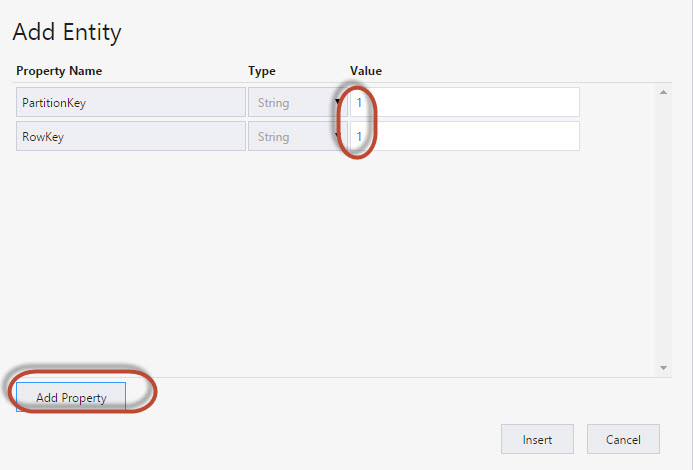Click the Add Property button
Image resolution: width=693 pixels, height=470 pixels.
(x=71, y=397)
